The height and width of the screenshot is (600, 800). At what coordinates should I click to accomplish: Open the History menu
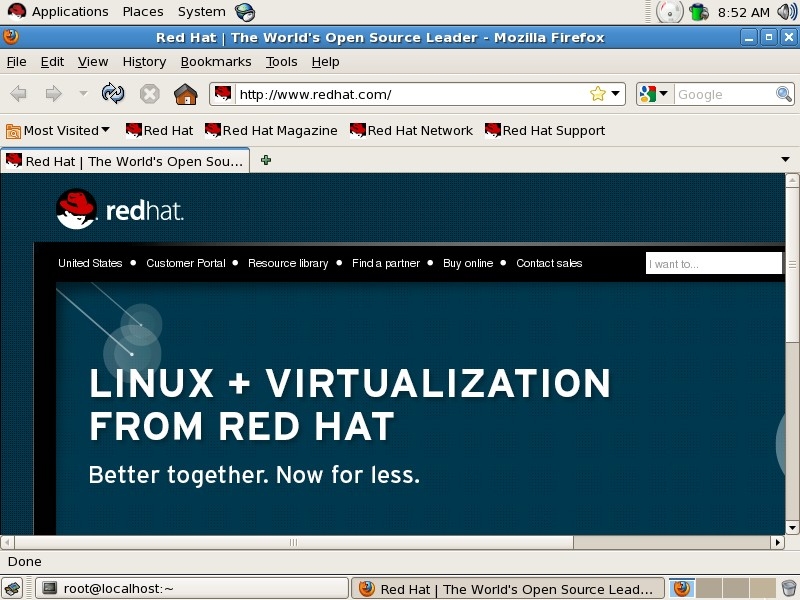coord(144,62)
